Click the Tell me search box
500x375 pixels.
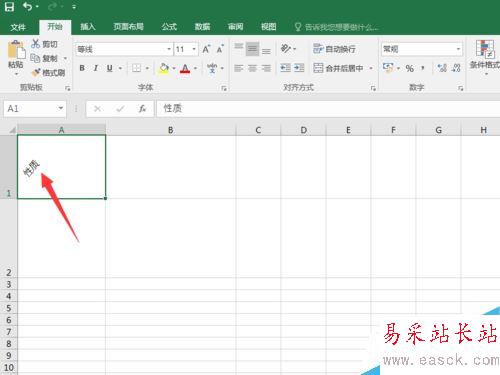pos(337,27)
